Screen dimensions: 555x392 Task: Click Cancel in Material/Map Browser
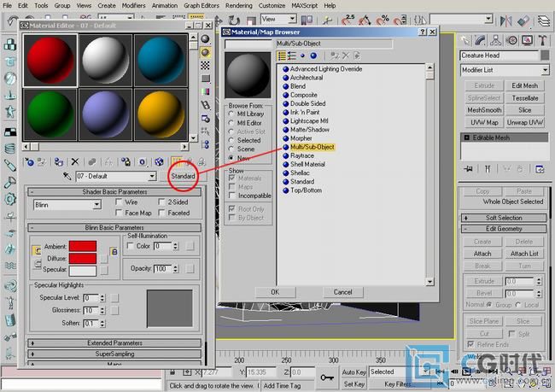(342, 292)
